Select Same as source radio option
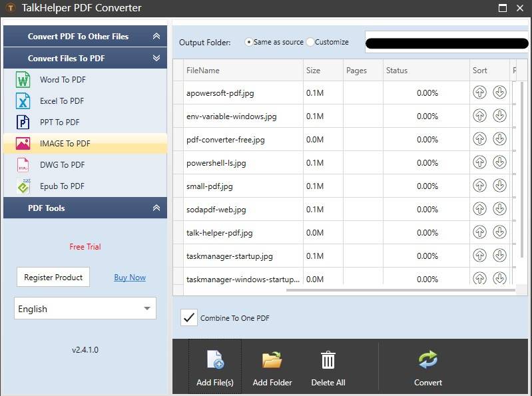 click(x=249, y=42)
